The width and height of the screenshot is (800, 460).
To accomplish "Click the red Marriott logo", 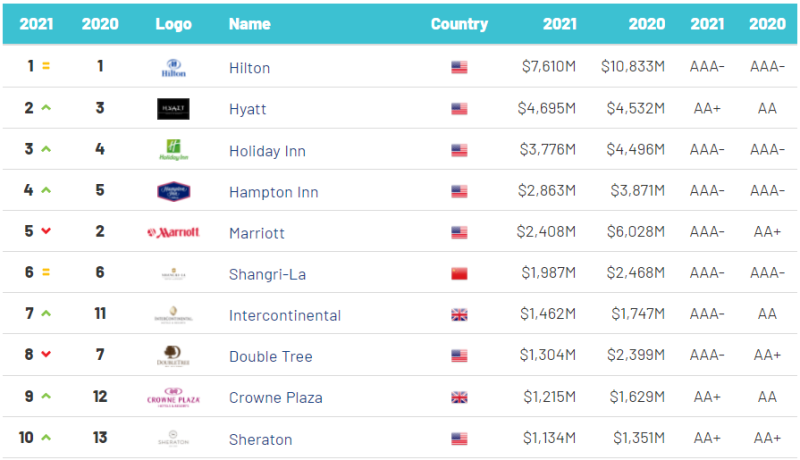I will click(x=173, y=232).
